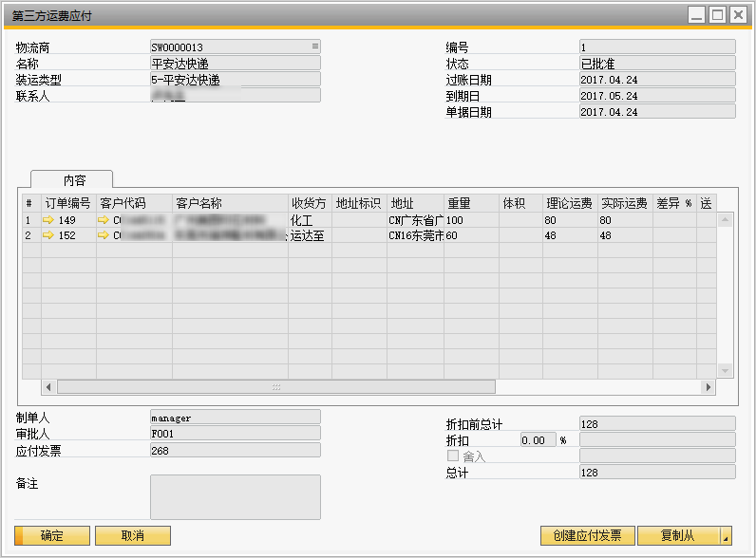Open the 物流商 choose-from-list icon

(314, 46)
